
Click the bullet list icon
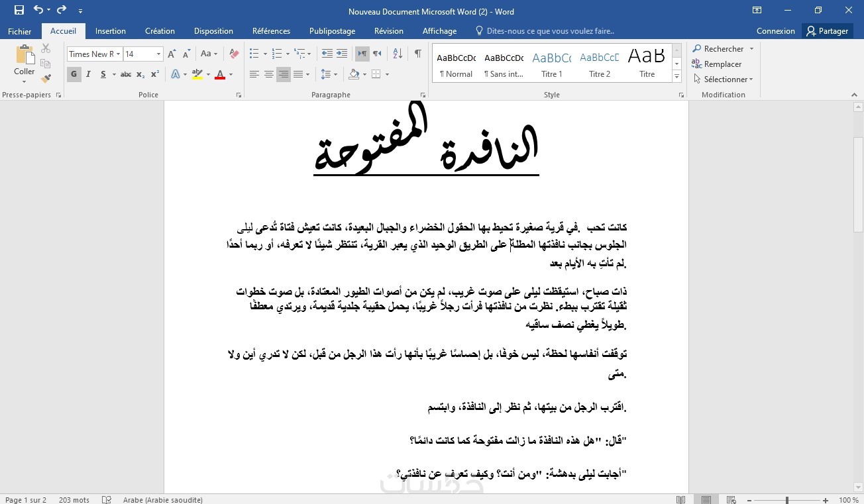tap(254, 54)
